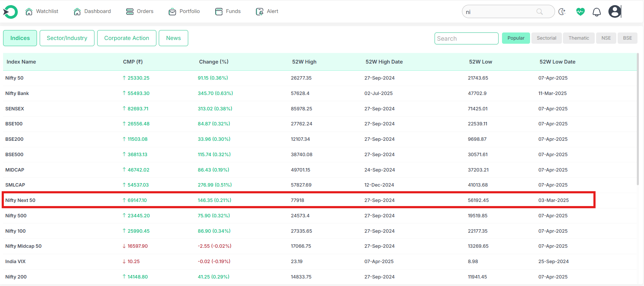Toggle dark mode with moon icon
Image resolution: width=644 pixels, height=286 pixels.
562,12
